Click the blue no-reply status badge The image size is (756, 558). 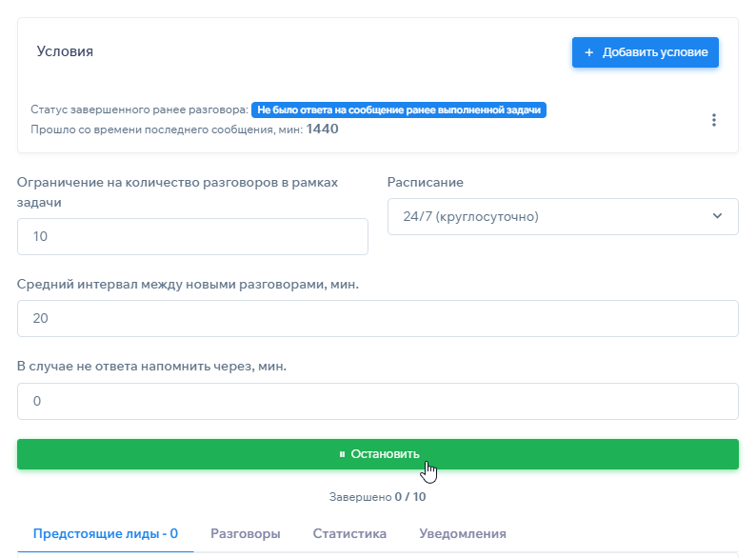[398, 110]
